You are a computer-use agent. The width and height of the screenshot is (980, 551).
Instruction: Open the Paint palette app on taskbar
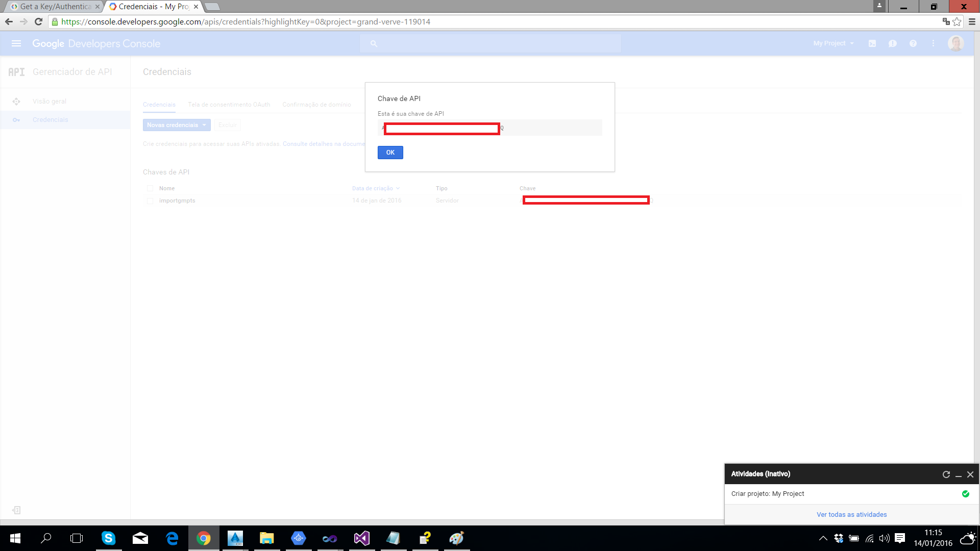[x=456, y=538]
